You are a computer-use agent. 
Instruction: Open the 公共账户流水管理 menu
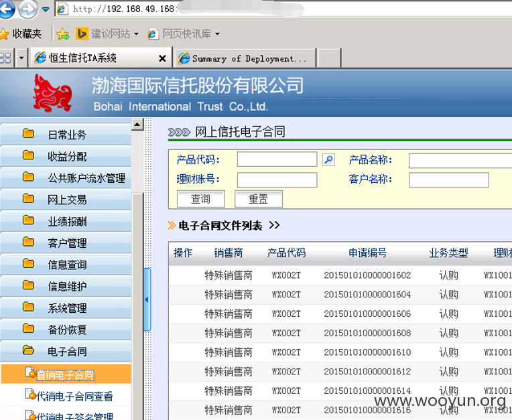pos(66,178)
